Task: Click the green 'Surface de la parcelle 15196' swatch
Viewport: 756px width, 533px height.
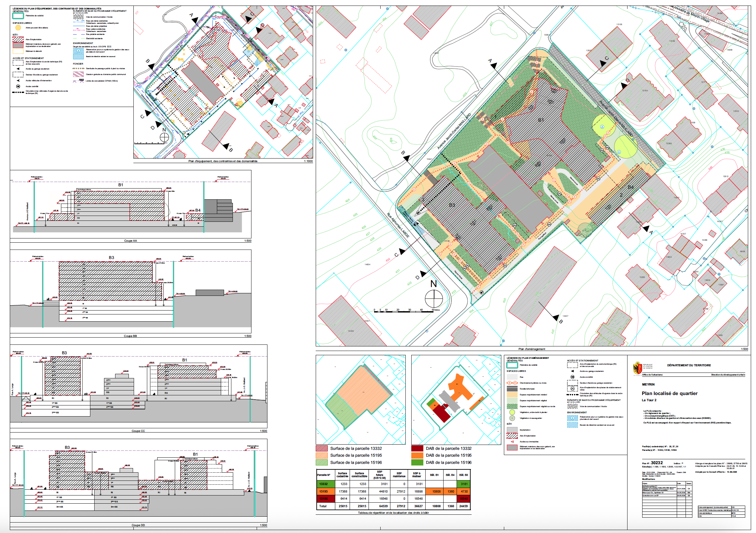Action: 322,463
